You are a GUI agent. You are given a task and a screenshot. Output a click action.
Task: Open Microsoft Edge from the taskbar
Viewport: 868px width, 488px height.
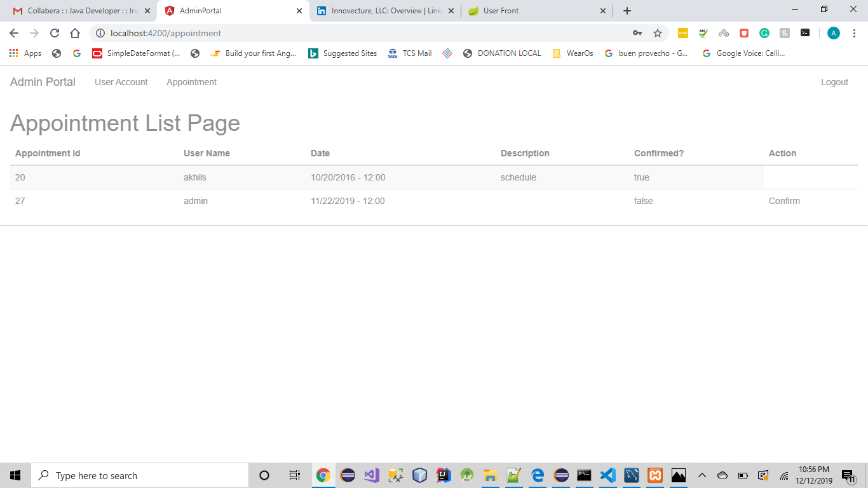[538, 475]
